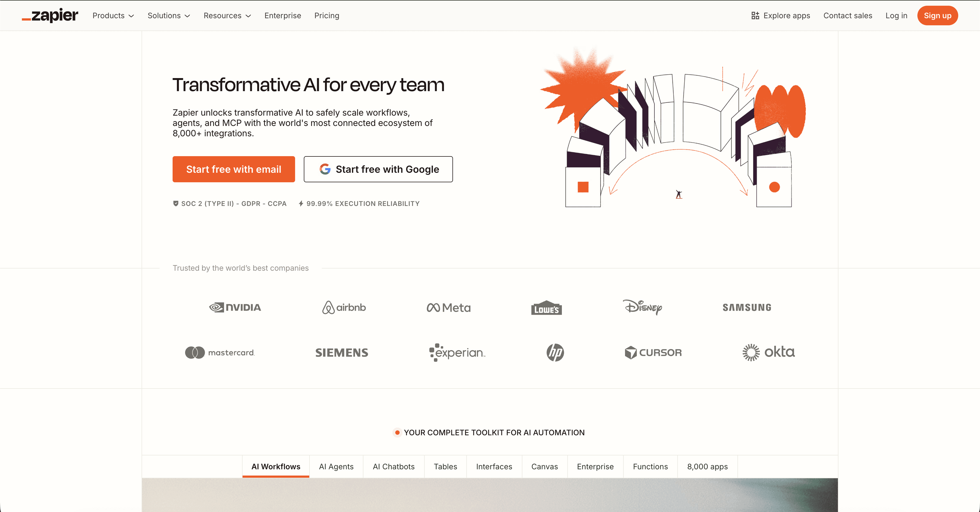This screenshot has width=980, height=512.
Task: Click the Explore apps grid icon
Action: pyautogui.click(x=755, y=16)
